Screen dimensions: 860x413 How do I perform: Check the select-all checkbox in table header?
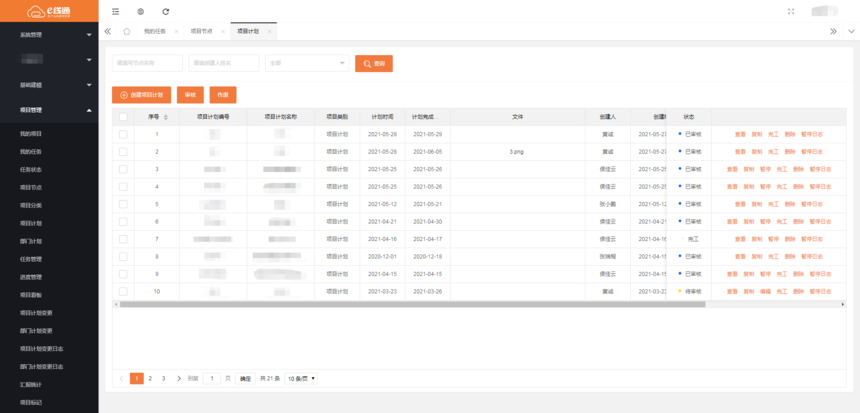tap(123, 117)
